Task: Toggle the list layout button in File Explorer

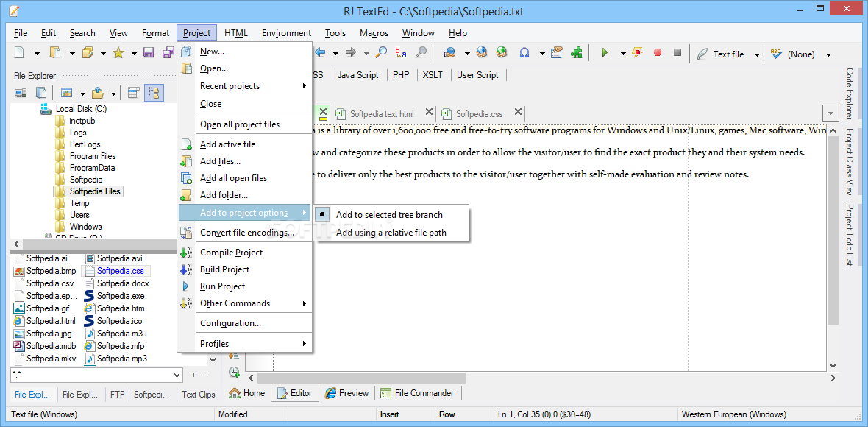Action: 133,93
